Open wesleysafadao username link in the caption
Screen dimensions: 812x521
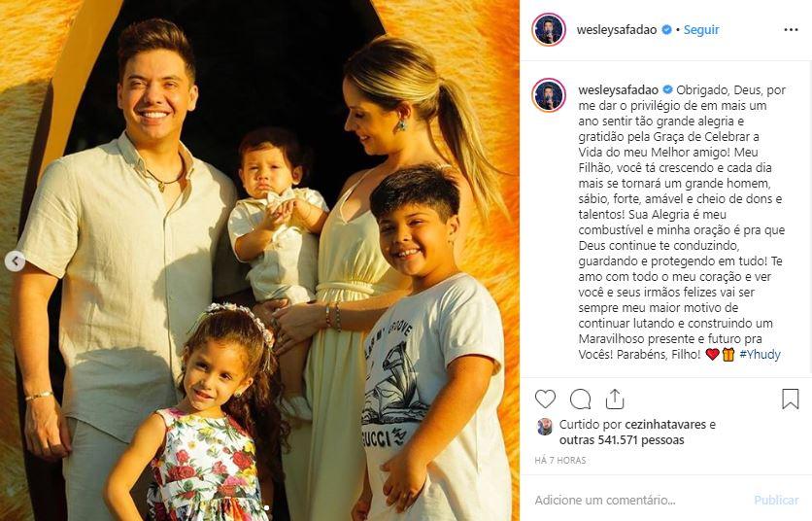click(x=619, y=89)
